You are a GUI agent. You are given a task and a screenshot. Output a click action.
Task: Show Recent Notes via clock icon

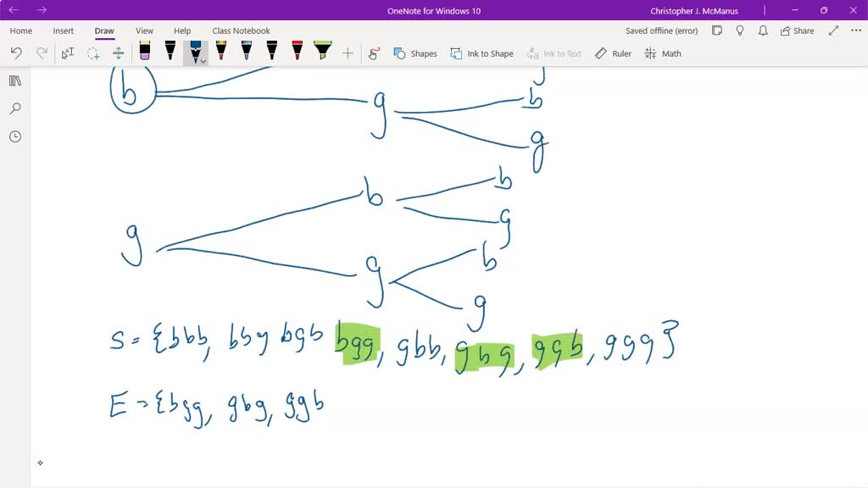pyautogui.click(x=15, y=136)
